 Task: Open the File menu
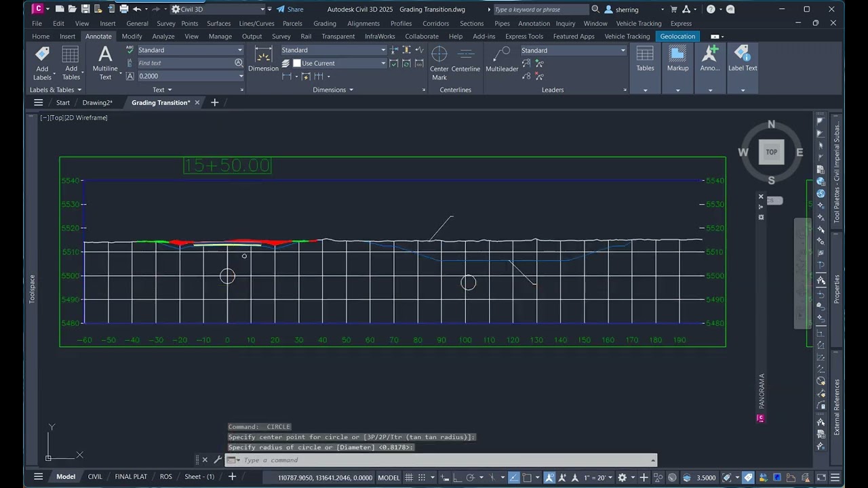[x=37, y=23]
